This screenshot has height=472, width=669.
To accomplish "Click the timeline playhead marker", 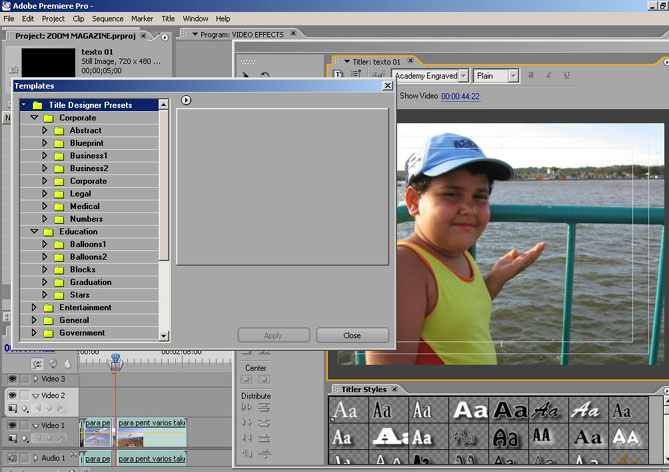I will [x=115, y=358].
